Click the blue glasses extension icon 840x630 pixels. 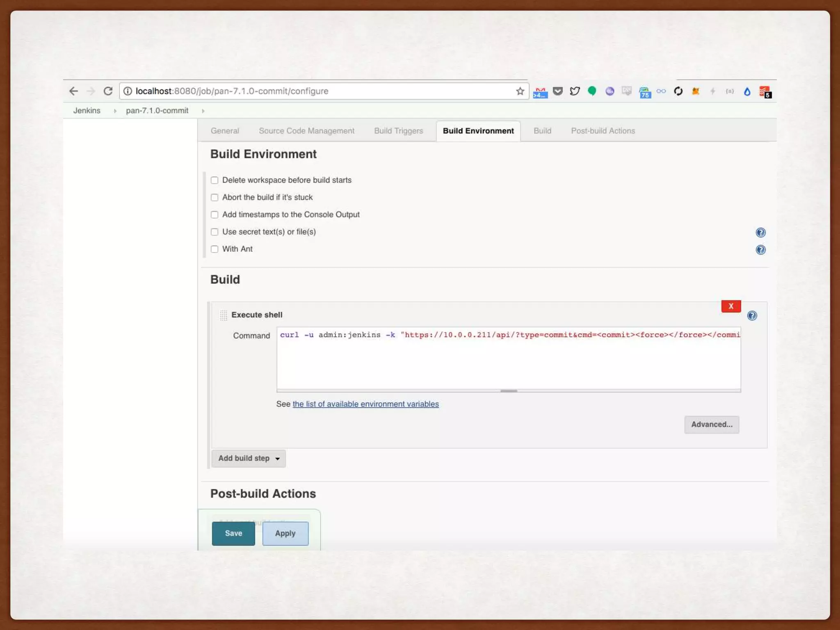[x=661, y=91]
